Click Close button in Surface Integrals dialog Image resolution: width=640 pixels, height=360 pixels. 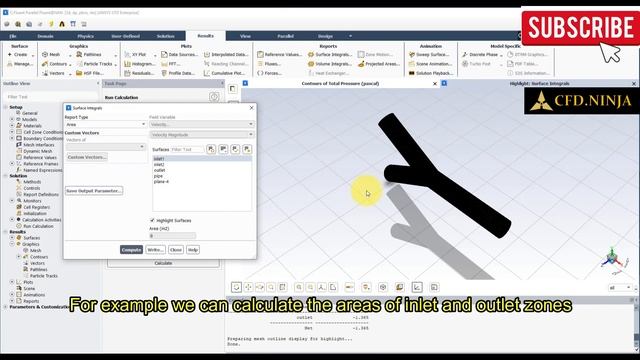(x=176, y=250)
